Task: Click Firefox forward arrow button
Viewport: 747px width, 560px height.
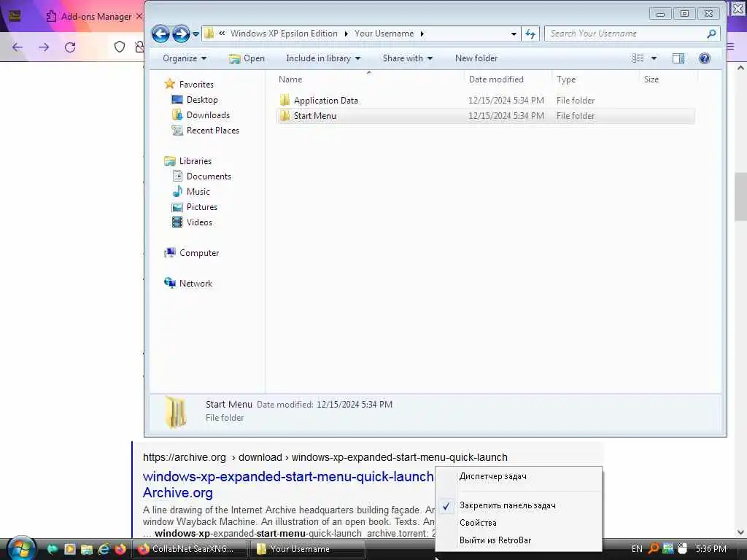Action: coord(44,47)
